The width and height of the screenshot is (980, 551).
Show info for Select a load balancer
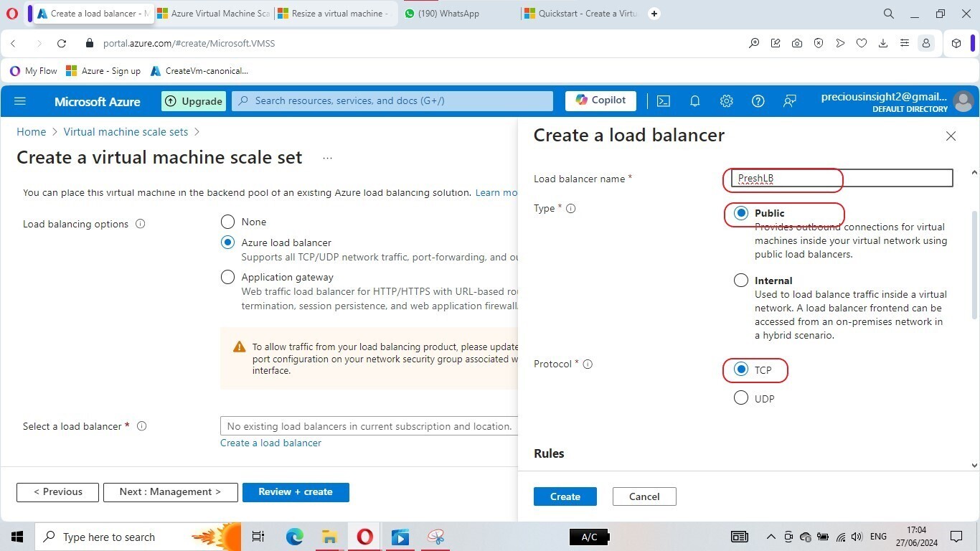click(142, 426)
